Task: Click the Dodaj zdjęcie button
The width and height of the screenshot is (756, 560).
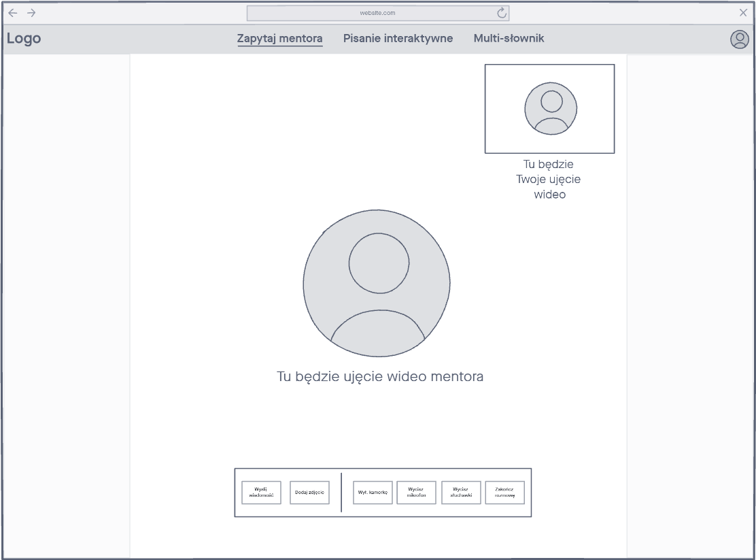Action: coord(309,493)
